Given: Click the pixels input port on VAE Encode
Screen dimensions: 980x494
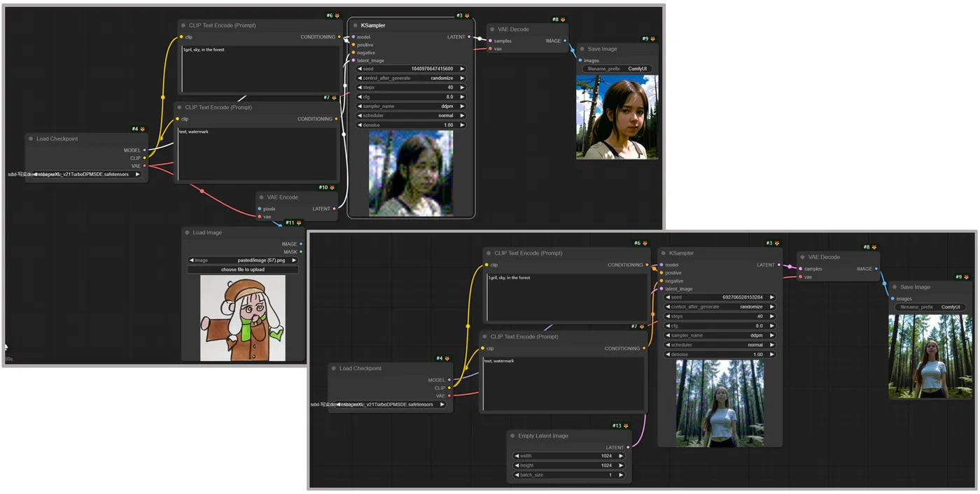Looking at the screenshot, I should (259, 209).
